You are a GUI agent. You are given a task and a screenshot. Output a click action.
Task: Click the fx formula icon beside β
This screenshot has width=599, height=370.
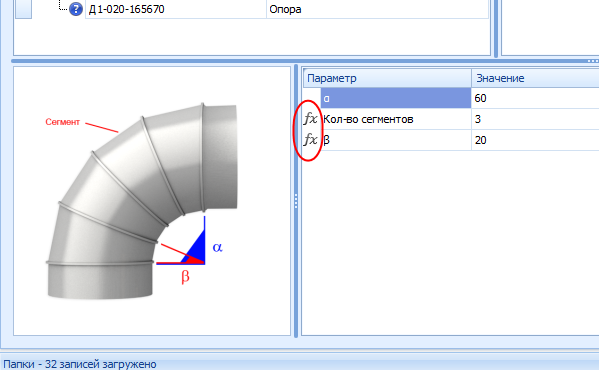(310, 140)
